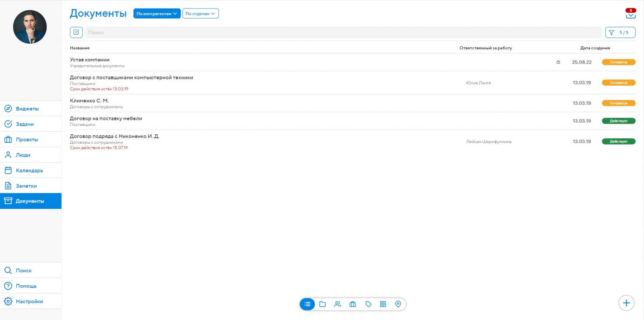Switch to folder view in bottom toolbar
Screen dimensions: 644x320
[x=322, y=304]
